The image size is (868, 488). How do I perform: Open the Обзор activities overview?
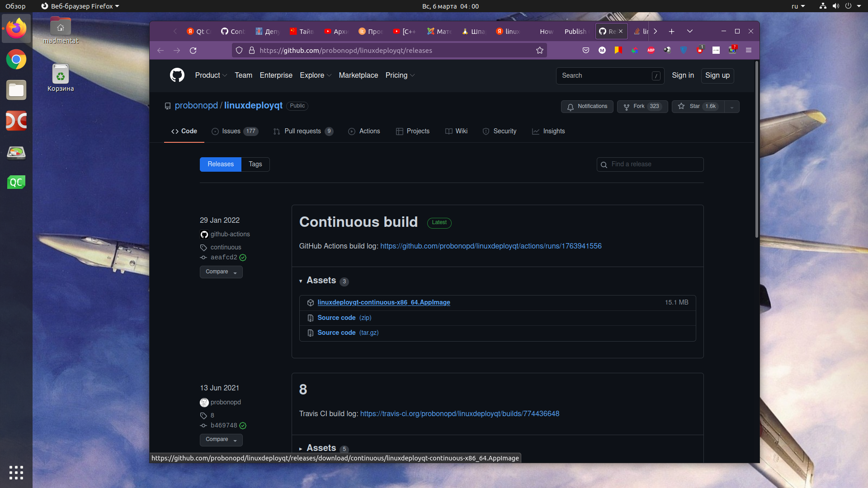click(15, 6)
